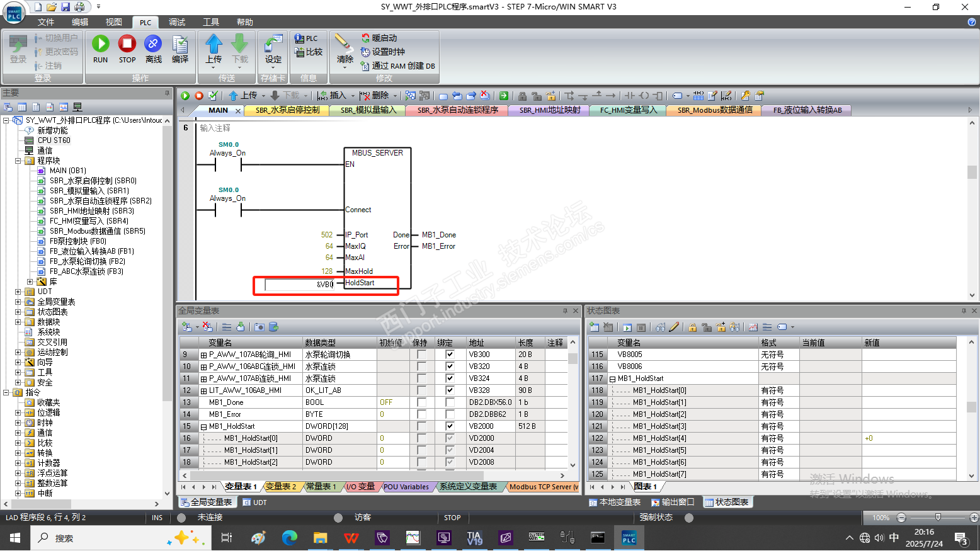Click the HoldStart &VB0 input field
980x551 pixels.
(299, 285)
